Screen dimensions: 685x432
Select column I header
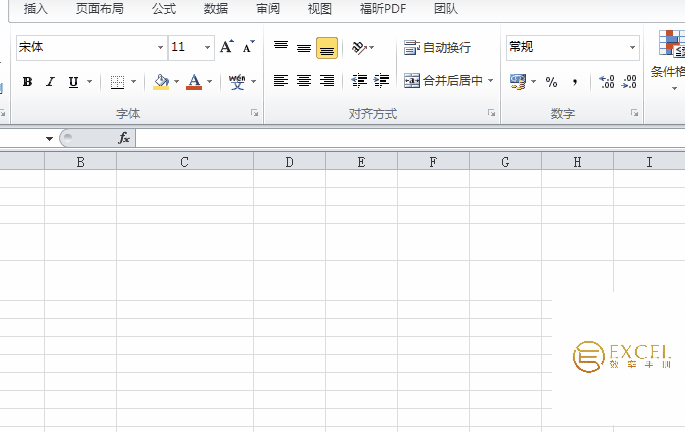click(649, 162)
